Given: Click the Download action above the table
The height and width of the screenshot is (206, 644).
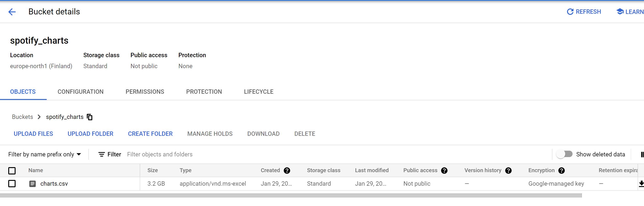Looking at the screenshot, I should 263,134.
